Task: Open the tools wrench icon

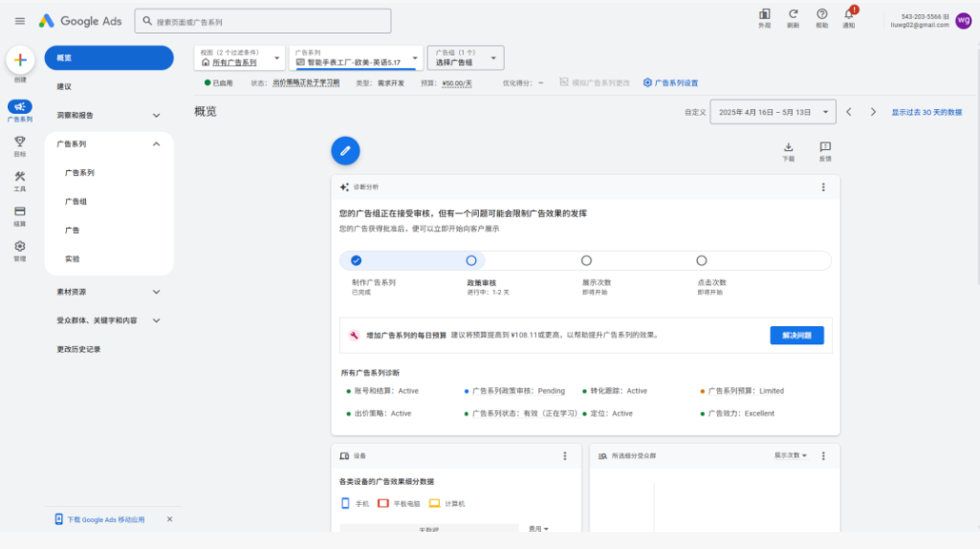Action: 20,177
